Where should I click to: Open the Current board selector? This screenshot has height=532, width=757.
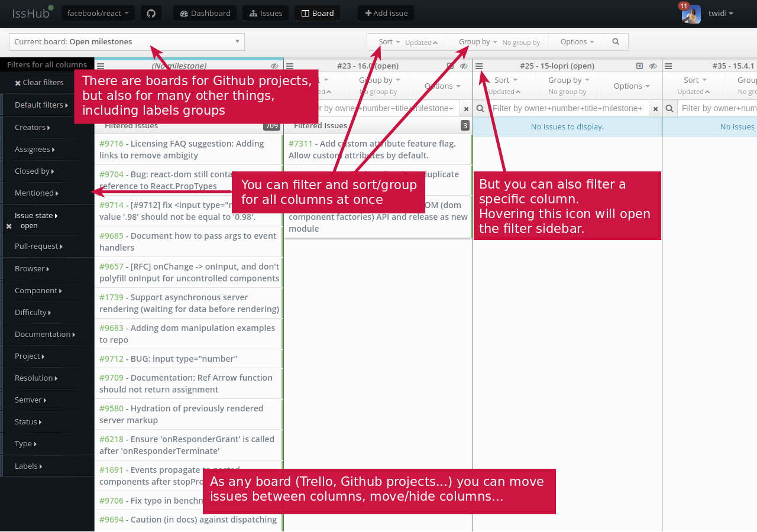(x=127, y=42)
